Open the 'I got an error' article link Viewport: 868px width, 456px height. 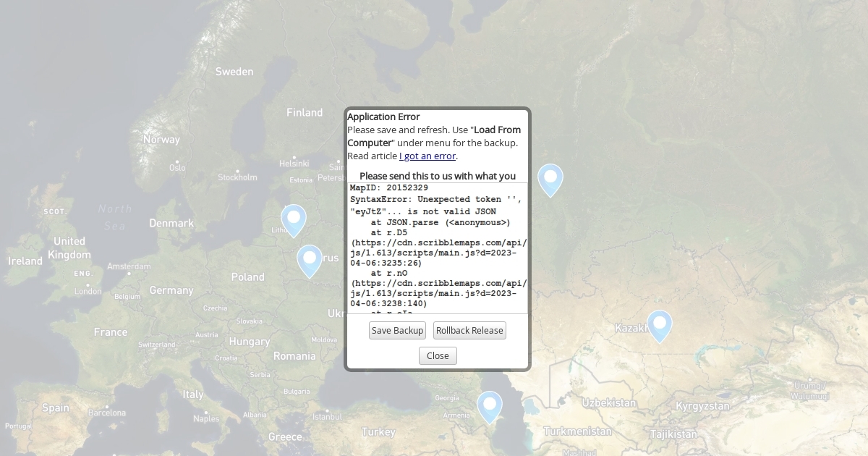tap(427, 156)
